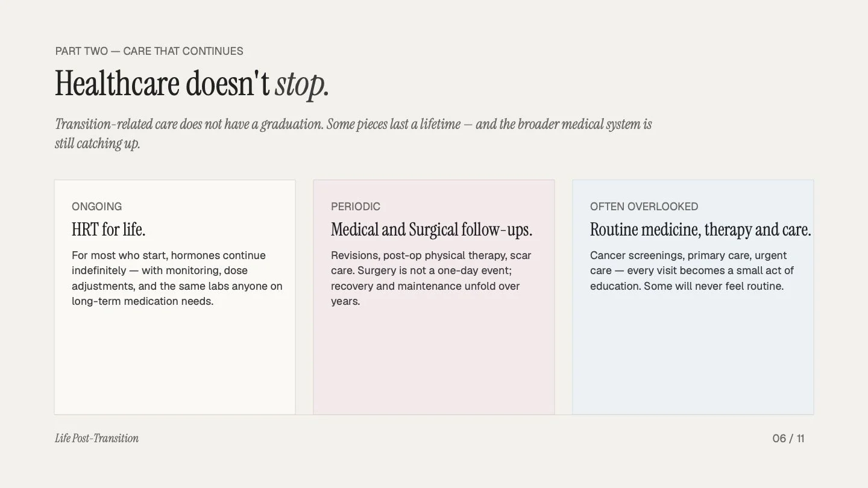The width and height of the screenshot is (868, 488).
Task: Select the ONGOING card label
Action: 96,206
